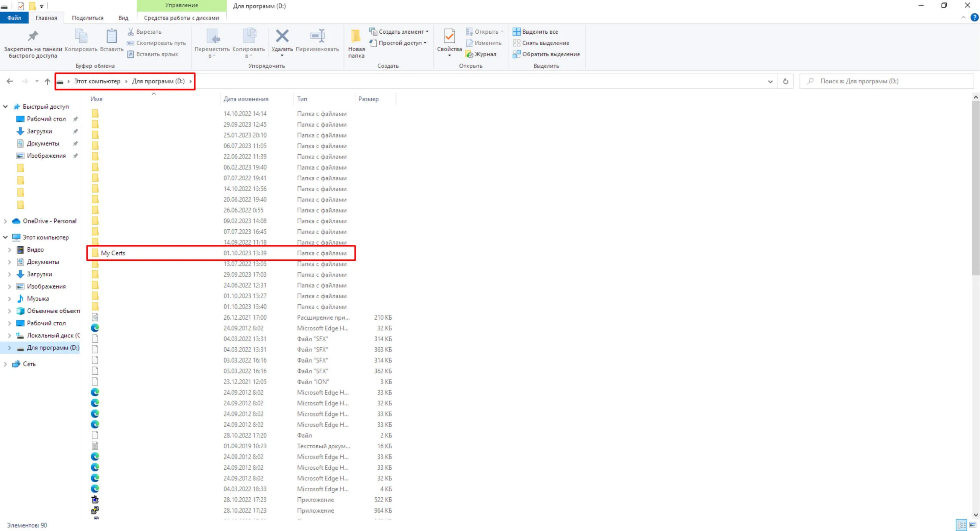
Task: Switch to details view icon in status bar
Action: [961, 524]
